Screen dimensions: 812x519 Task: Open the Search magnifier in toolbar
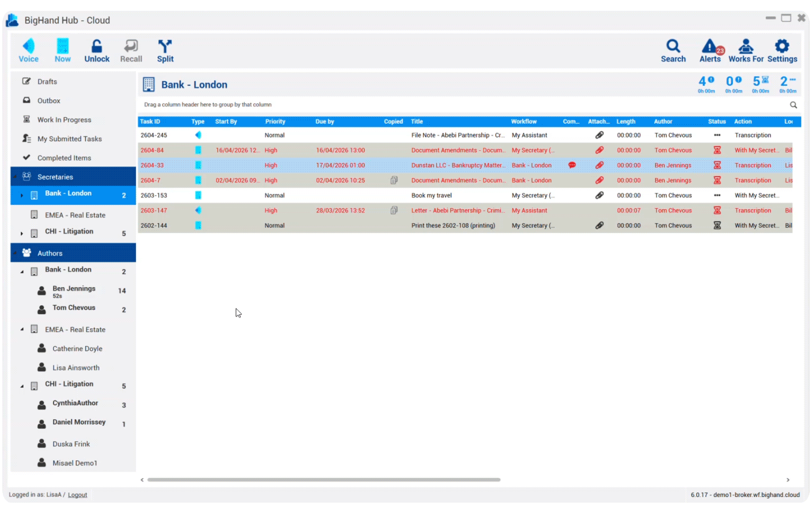[673, 46]
